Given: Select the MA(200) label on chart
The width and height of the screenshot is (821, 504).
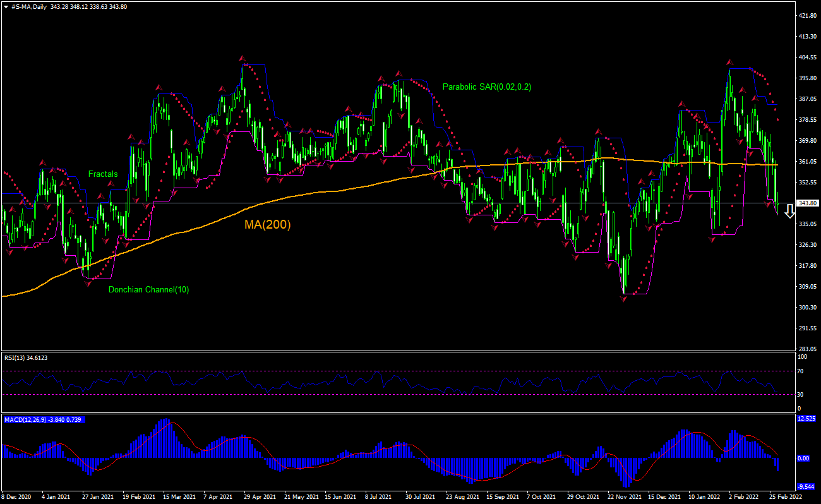Looking at the screenshot, I should click(x=267, y=224).
